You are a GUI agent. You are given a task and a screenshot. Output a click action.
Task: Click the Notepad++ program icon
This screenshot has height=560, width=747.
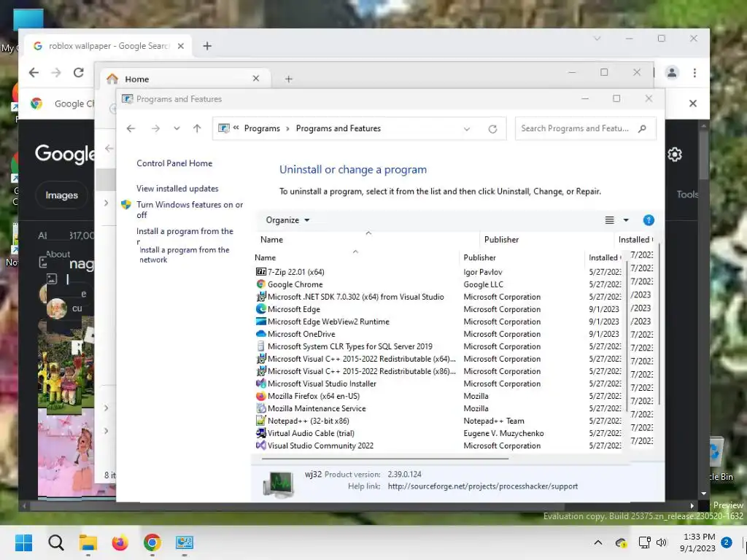[260, 421]
